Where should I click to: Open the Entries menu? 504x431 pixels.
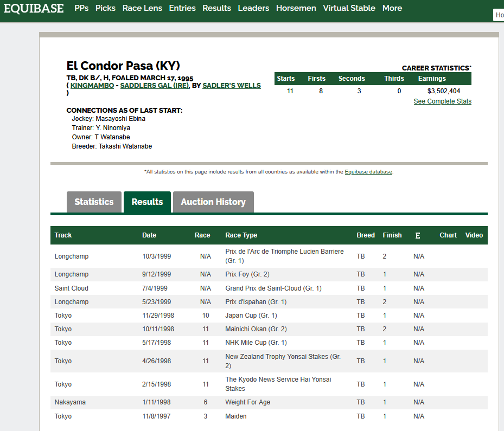(182, 8)
